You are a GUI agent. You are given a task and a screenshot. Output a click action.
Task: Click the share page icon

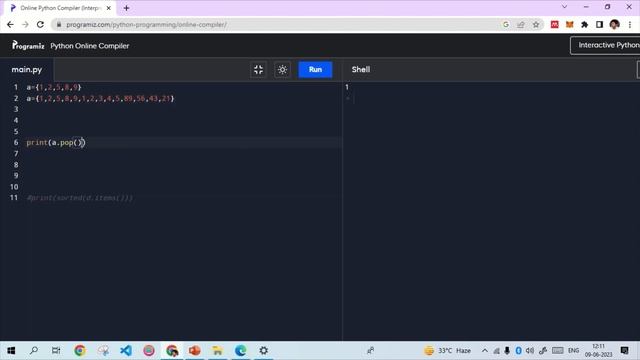[521, 24]
